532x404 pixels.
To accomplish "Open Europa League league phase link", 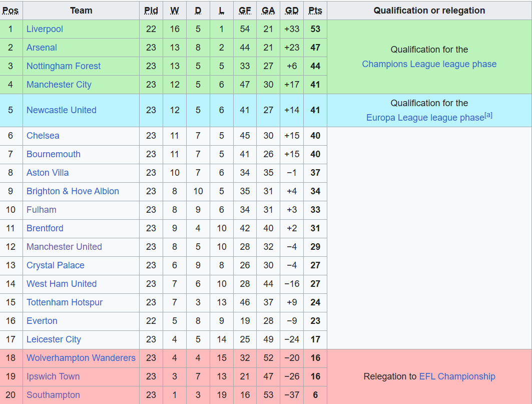I will [425, 118].
